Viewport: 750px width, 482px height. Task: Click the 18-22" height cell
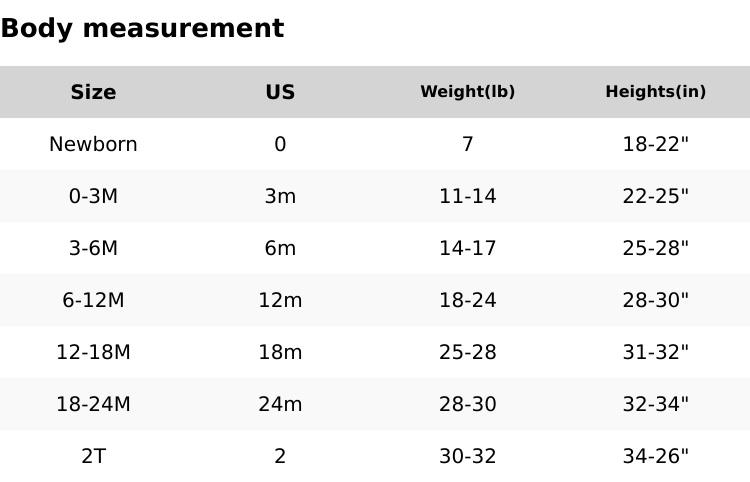(655, 144)
